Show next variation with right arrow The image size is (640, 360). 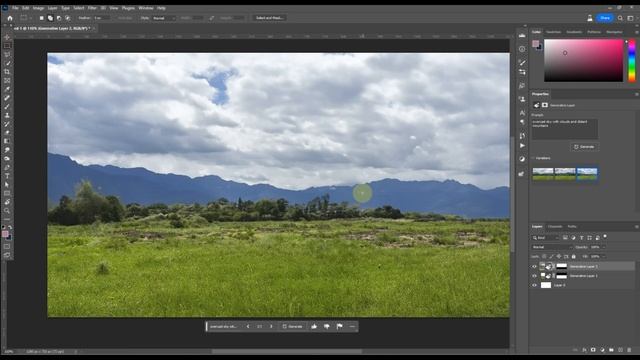click(x=271, y=327)
